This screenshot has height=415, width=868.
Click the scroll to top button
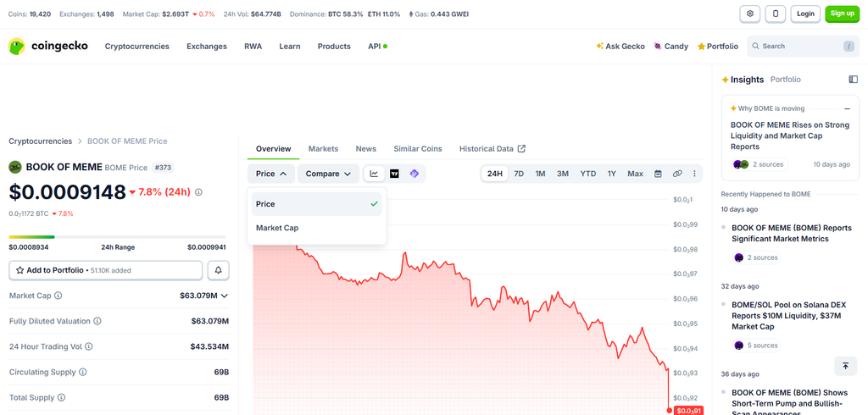(845, 366)
